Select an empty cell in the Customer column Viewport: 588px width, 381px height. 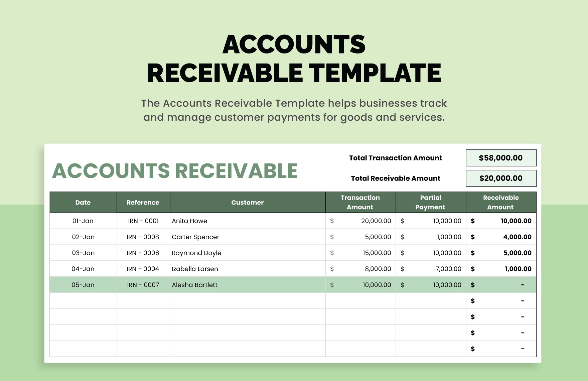[x=247, y=316]
